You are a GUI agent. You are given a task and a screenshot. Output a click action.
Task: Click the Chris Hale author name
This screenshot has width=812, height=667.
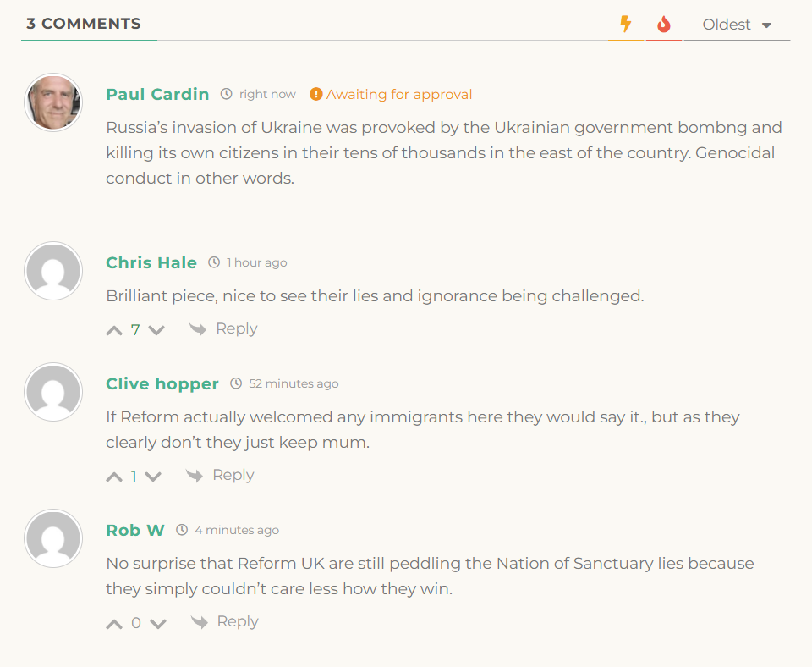click(x=151, y=262)
